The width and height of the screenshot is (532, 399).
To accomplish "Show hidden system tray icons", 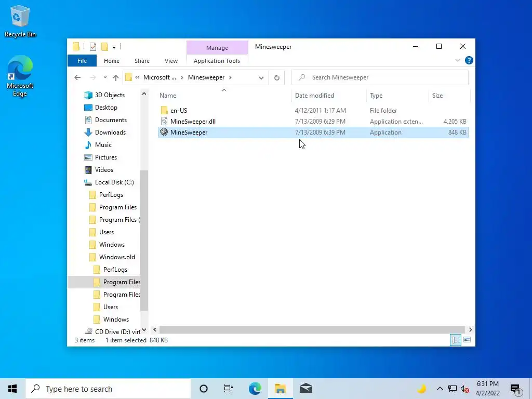I will (x=440, y=389).
